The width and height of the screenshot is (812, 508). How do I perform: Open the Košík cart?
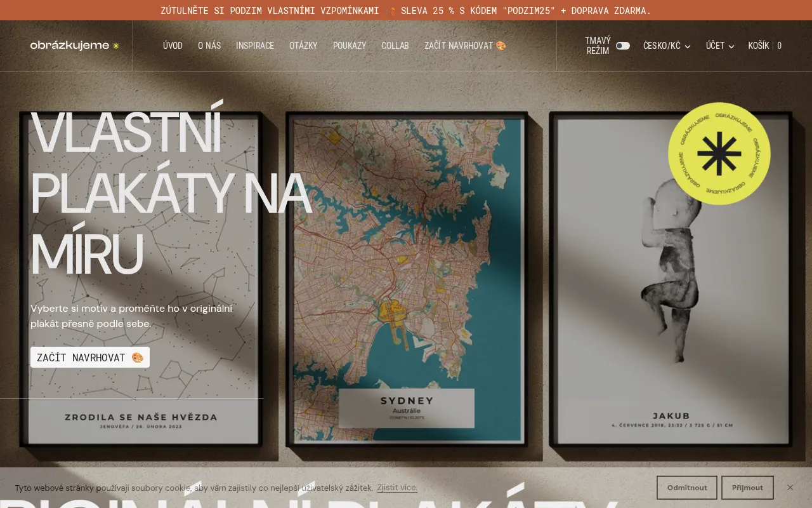tap(764, 46)
